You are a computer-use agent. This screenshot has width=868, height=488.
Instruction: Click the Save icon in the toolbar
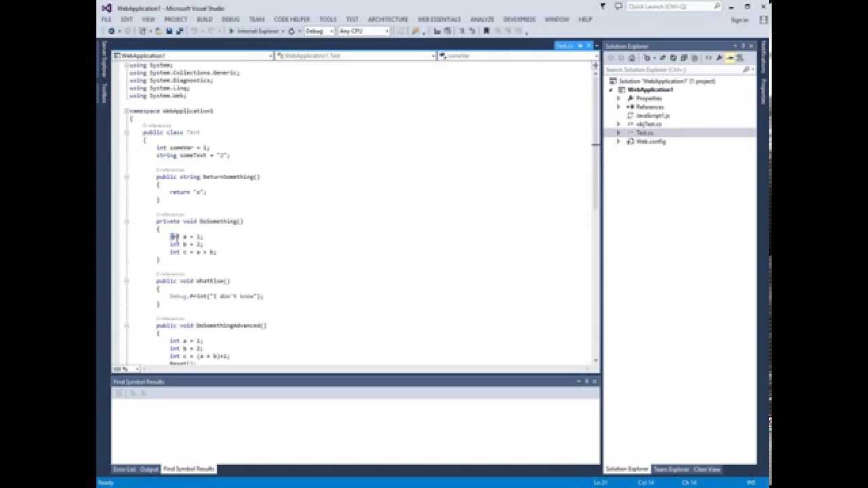click(x=170, y=31)
